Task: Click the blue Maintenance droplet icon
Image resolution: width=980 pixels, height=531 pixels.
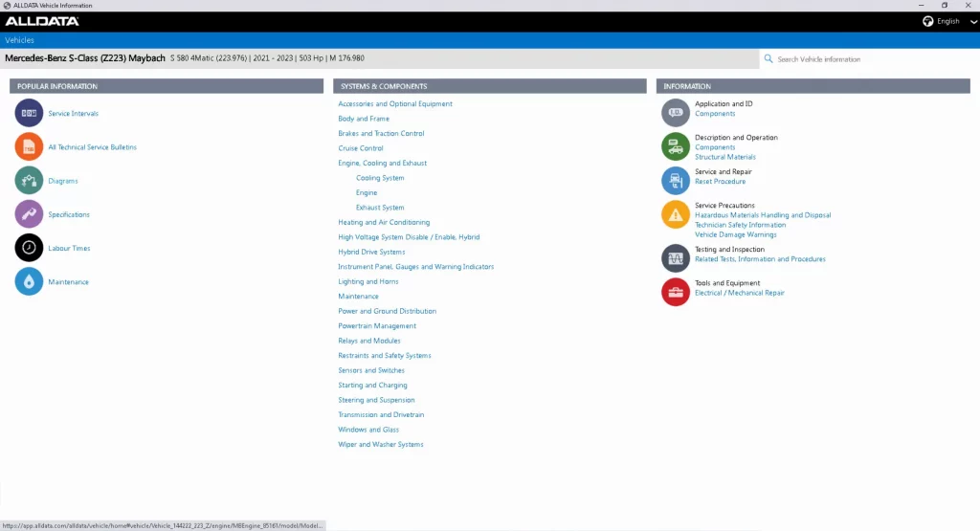Action: pos(29,282)
